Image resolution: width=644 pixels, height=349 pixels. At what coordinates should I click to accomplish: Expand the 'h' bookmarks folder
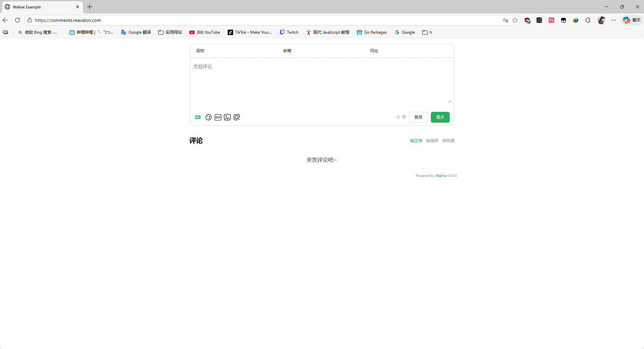[427, 32]
